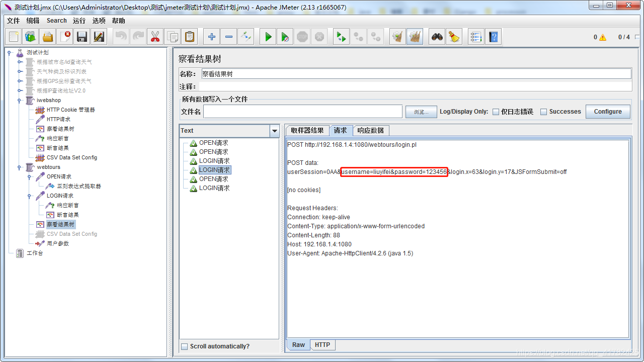644x362 pixels.
Task: Open the Help question mark icon
Action: (x=494, y=37)
